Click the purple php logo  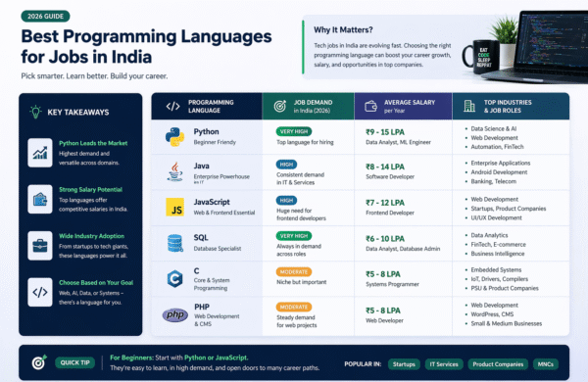pos(175,314)
